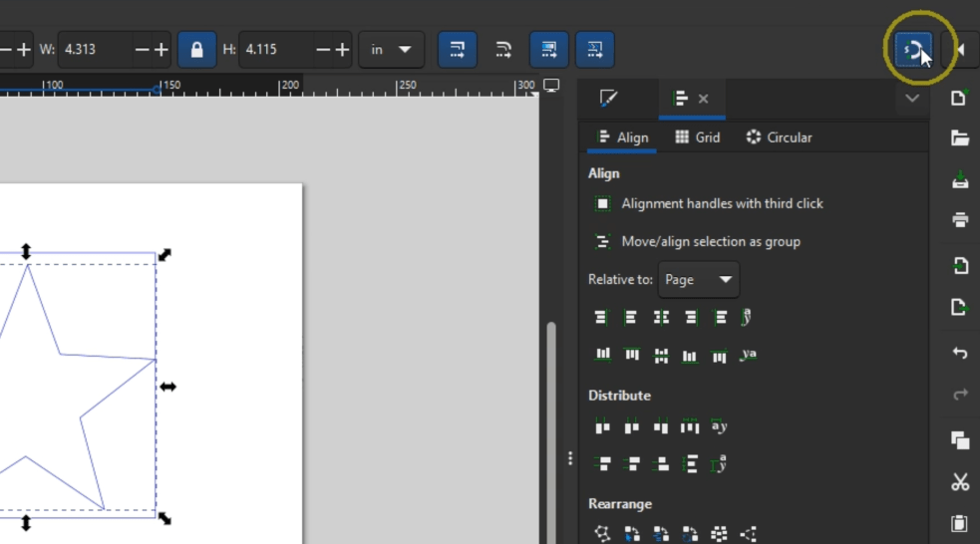The image size is (980, 544).
Task: Click the Open document folder icon
Action: pos(959,137)
